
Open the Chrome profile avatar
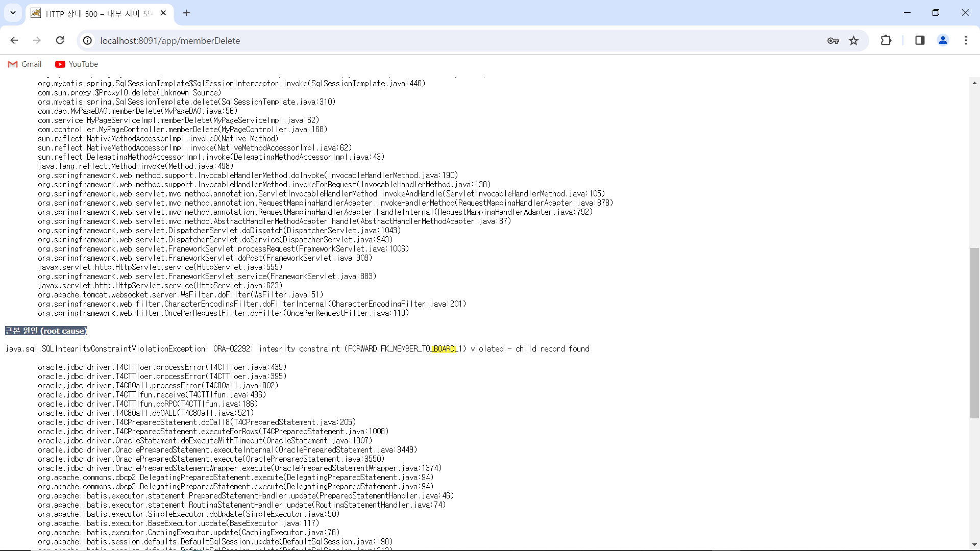coord(943,40)
